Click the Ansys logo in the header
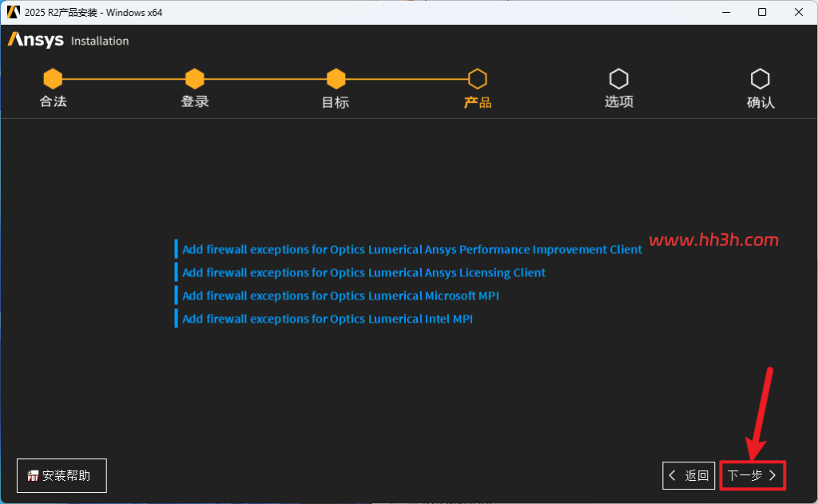Image resolution: width=818 pixels, height=504 pixels. click(35, 40)
